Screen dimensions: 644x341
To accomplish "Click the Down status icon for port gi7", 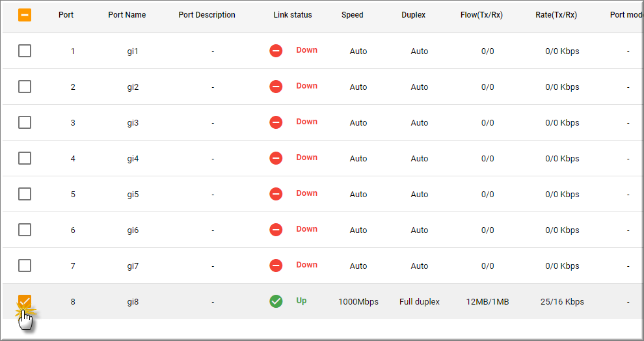I will [276, 266].
